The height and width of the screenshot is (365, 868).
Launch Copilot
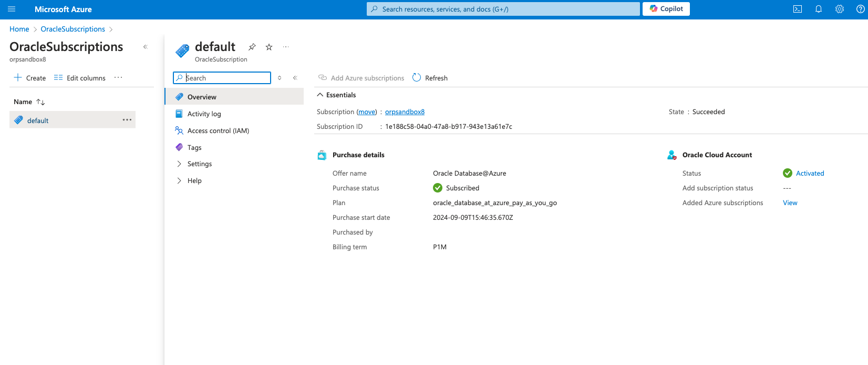click(x=666, y=9)
